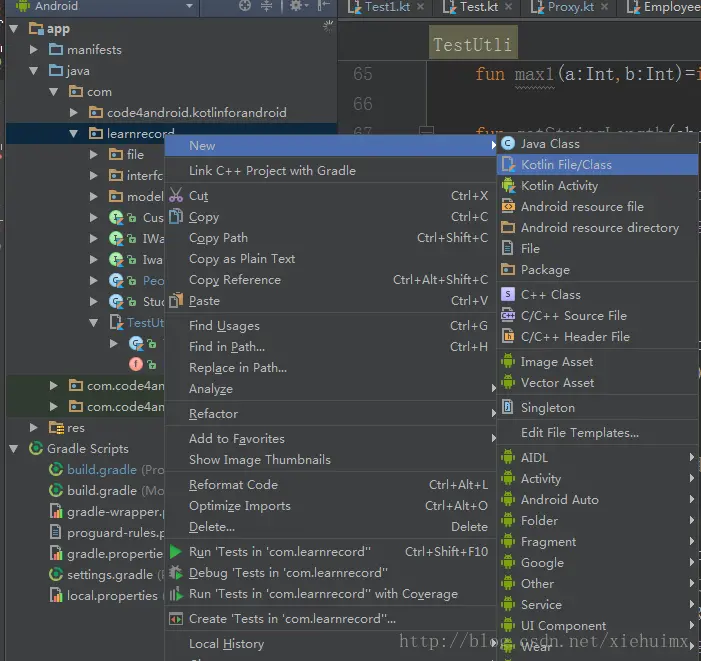
Task: Click Delete... in context menu
Action: [x=331, y=527]
